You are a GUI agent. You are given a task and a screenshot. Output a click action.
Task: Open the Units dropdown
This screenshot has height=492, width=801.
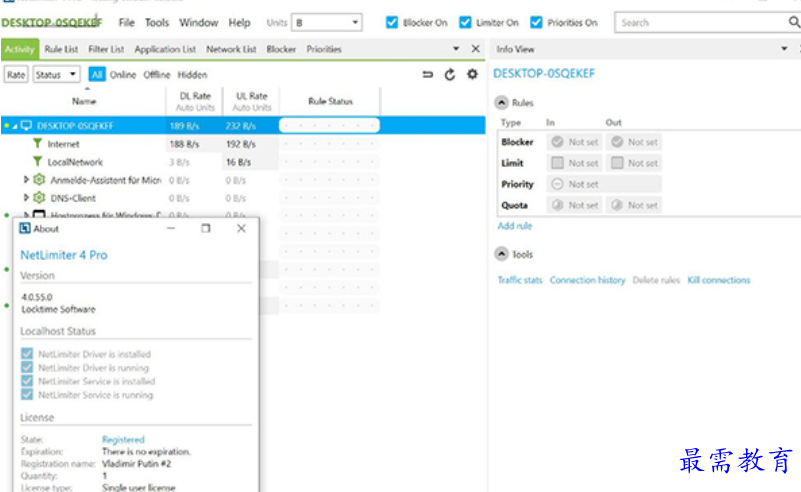327,22
